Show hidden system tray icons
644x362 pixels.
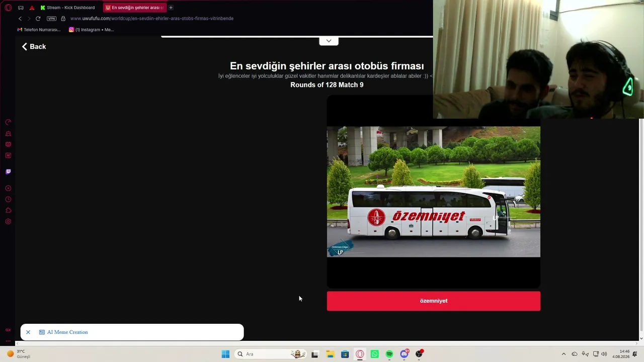tap(563, 354)
